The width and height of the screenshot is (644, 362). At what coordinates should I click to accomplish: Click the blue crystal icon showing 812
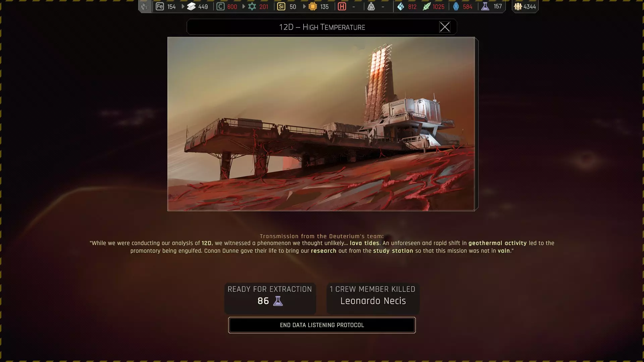click(400, 6)
